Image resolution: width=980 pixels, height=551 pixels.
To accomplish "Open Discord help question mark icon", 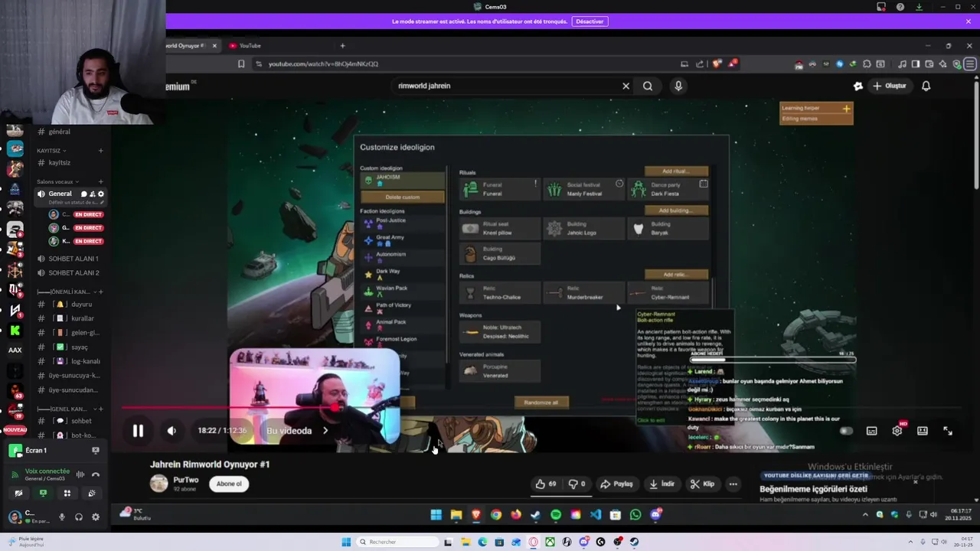I will [x=900, y=7].
